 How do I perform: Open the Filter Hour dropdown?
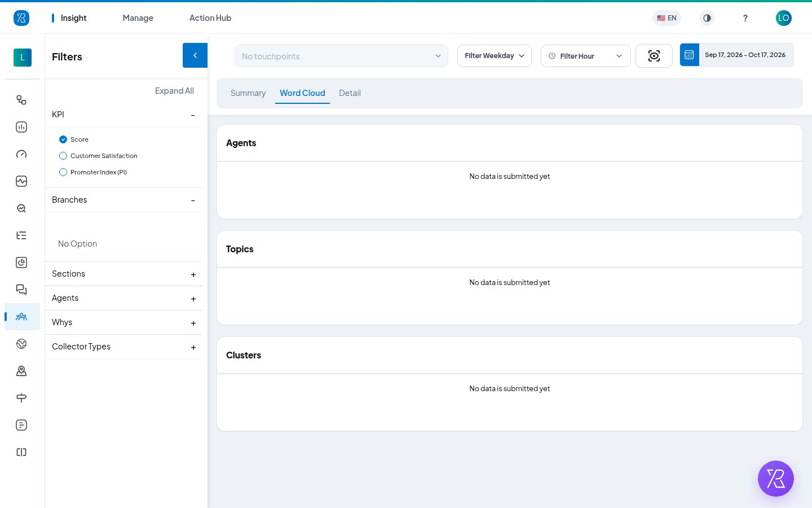[x=586, y=56]
